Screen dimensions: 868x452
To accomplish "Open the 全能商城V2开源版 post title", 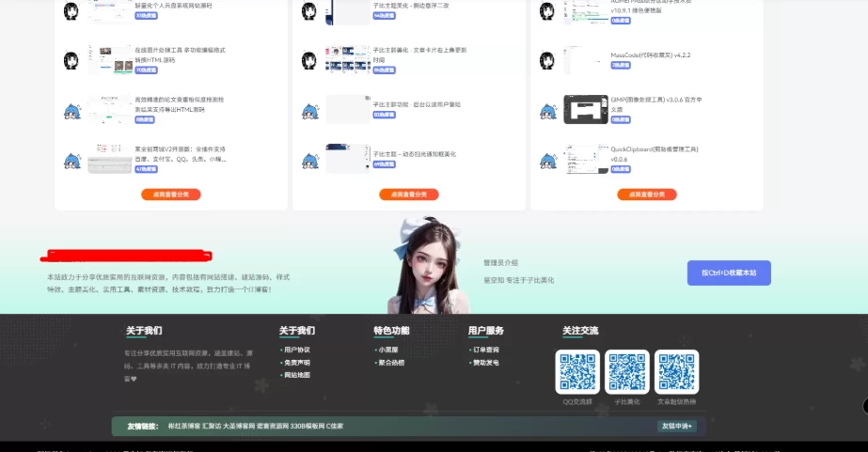I will 181,154.
